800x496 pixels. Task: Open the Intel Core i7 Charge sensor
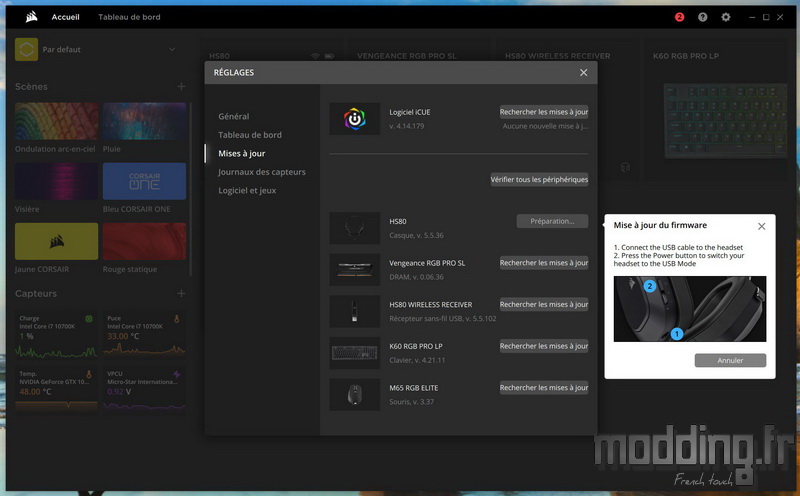56,335
